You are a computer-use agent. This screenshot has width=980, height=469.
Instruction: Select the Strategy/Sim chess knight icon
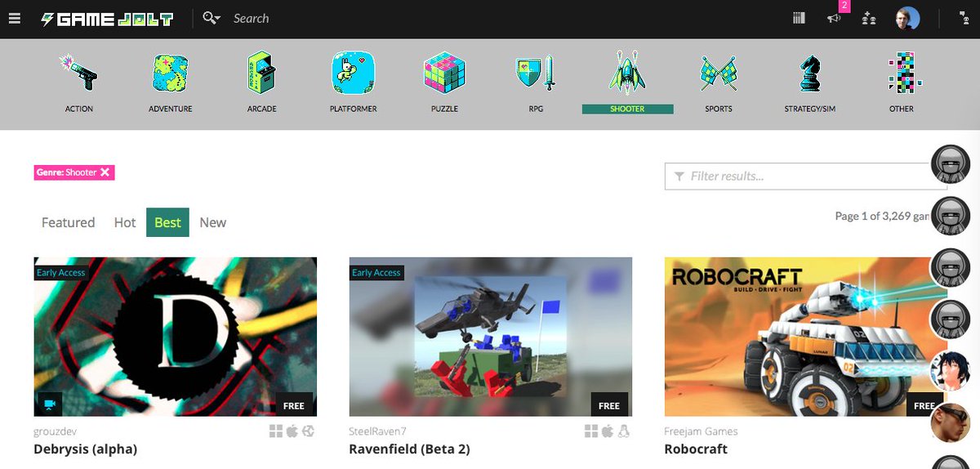pyautogui.click(x=810, y=74)
